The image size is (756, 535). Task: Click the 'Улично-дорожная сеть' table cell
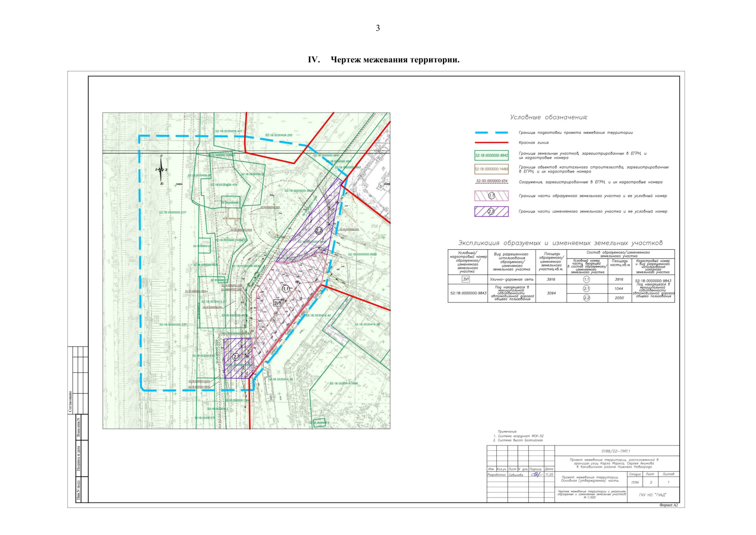coord(511,280)
